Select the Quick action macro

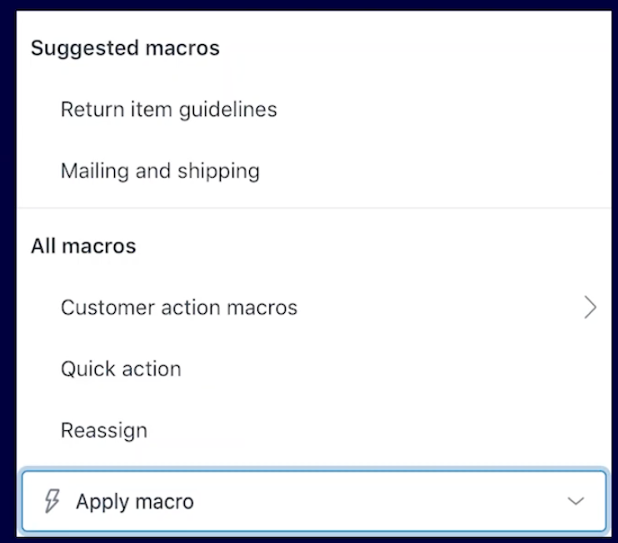pyautogui.click(x=314, y=369)
